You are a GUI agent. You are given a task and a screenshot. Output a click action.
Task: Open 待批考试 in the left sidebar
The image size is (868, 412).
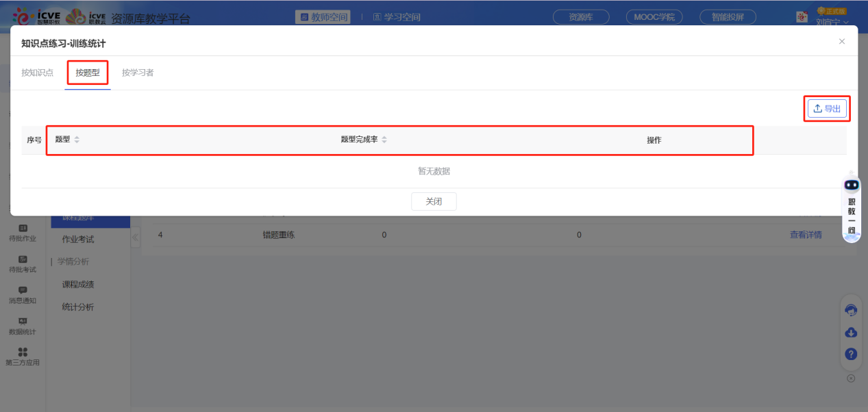(x=23, y=263)
